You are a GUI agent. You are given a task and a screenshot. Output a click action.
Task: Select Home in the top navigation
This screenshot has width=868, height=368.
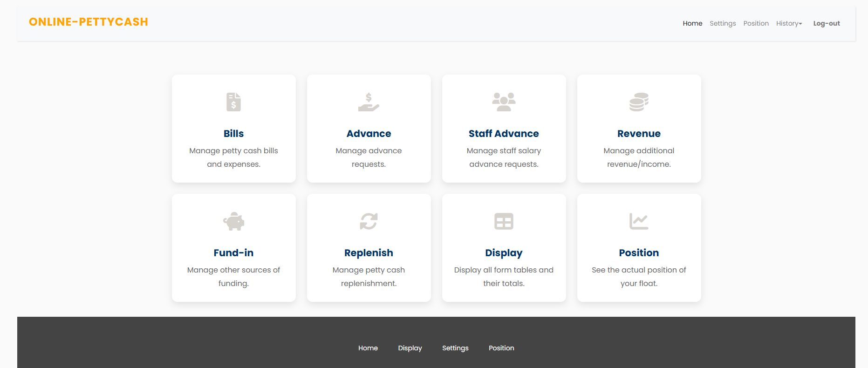(692, 23)
